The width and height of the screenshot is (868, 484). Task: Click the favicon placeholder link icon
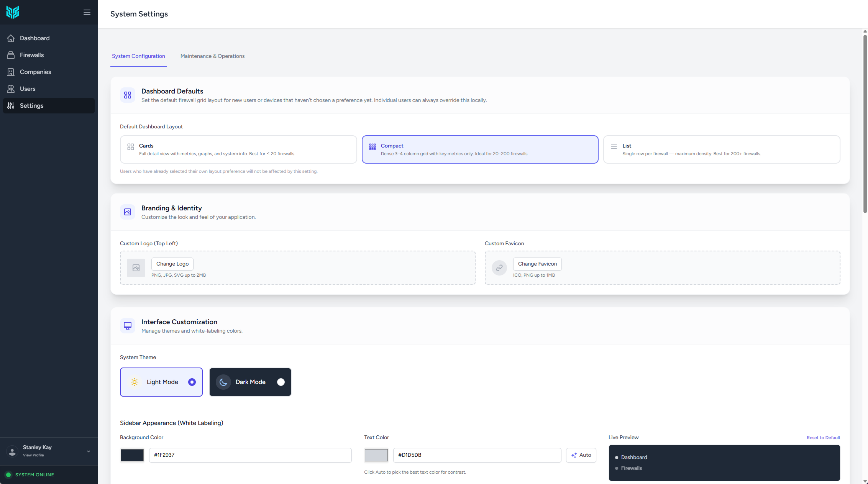pyautogui.click(x=499, y=268)
